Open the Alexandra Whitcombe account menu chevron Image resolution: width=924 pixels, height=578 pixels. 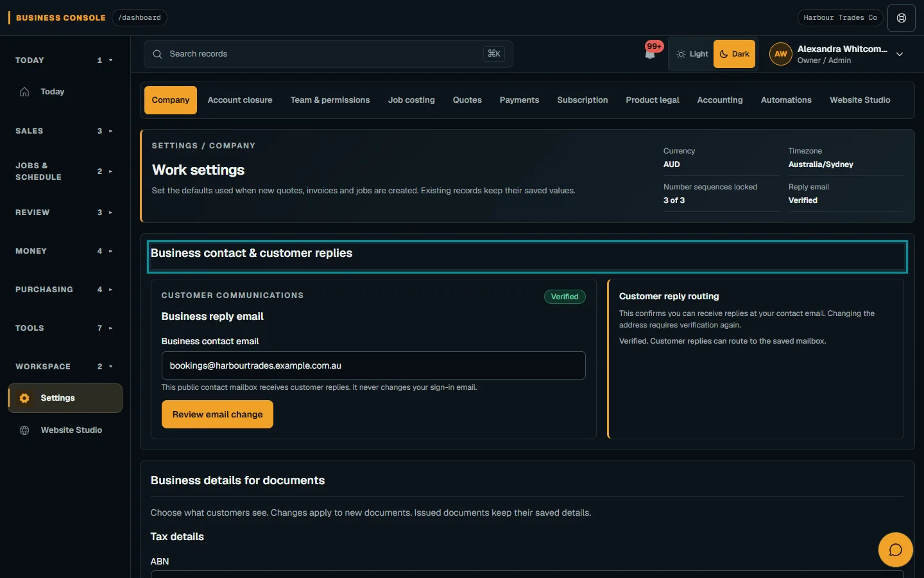900,55
